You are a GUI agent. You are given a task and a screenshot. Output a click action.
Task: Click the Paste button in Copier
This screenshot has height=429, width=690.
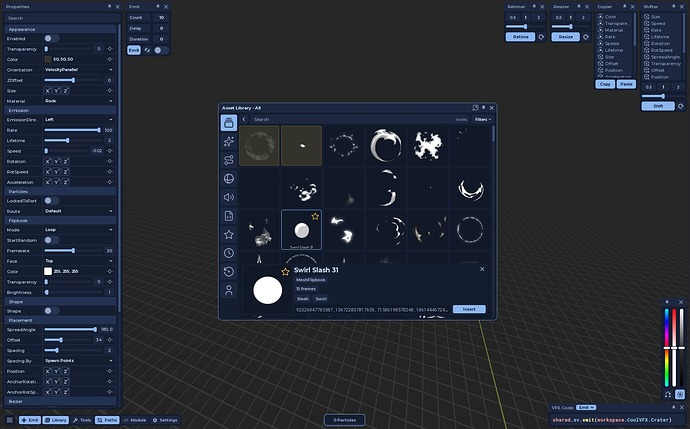tap(626, 84)
